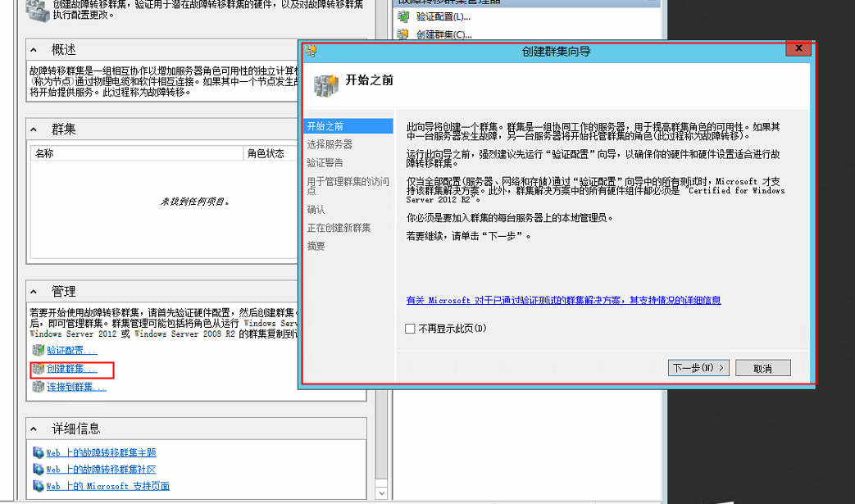This screenshot has width=855, height=504.
Task: Select the 验证配置 icon under 管理
Action: click(37, 350)
